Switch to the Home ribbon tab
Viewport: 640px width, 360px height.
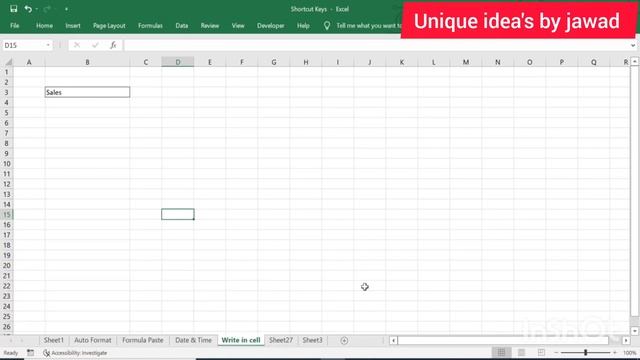pos(44,25)
